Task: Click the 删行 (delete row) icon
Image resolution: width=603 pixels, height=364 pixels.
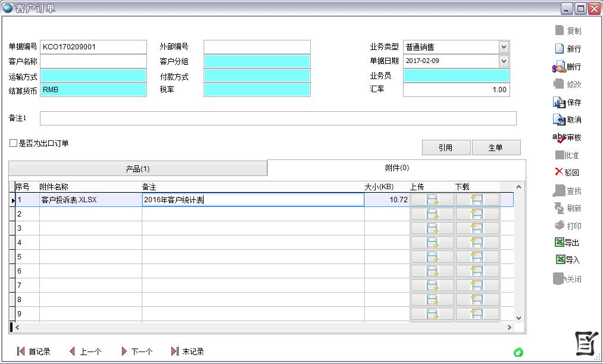Action: pyautogui.click(x=559, y=67)
